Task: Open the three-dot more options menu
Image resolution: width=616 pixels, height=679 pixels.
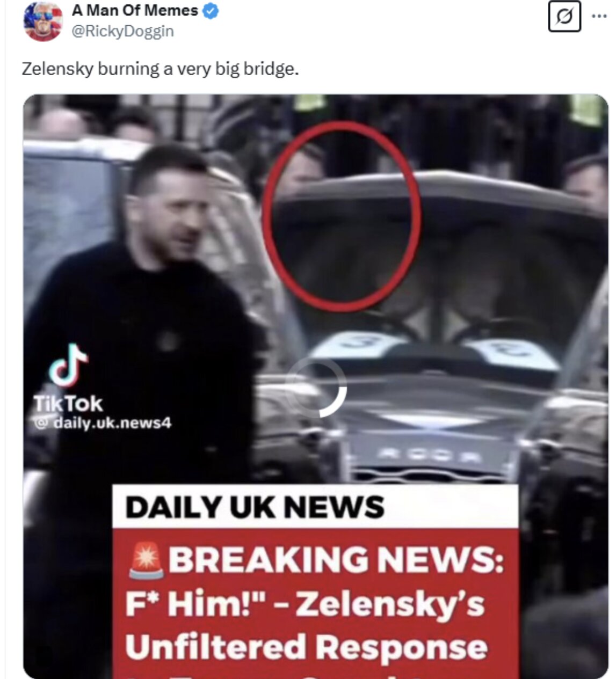Action: click(599, 16)
